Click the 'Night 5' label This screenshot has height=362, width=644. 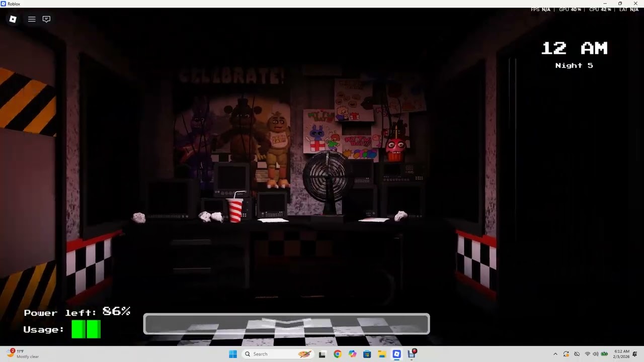click(574, 65)
